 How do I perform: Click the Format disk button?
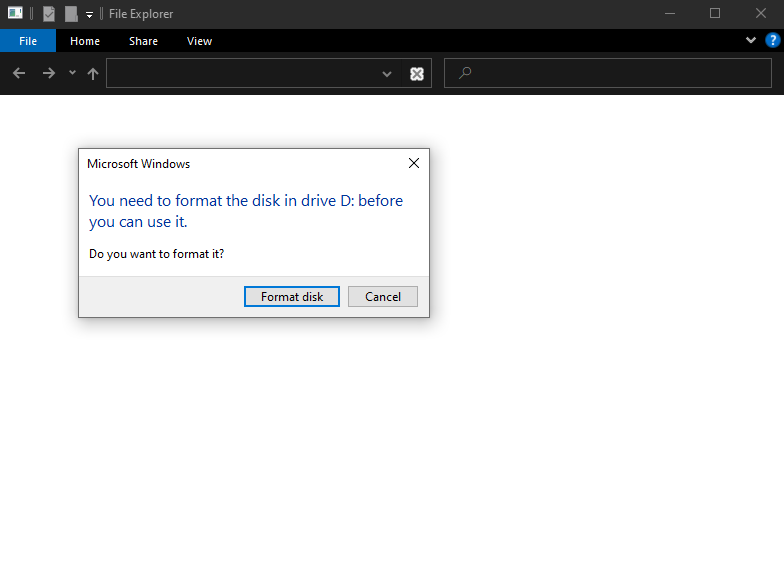(x=292, y=296)
